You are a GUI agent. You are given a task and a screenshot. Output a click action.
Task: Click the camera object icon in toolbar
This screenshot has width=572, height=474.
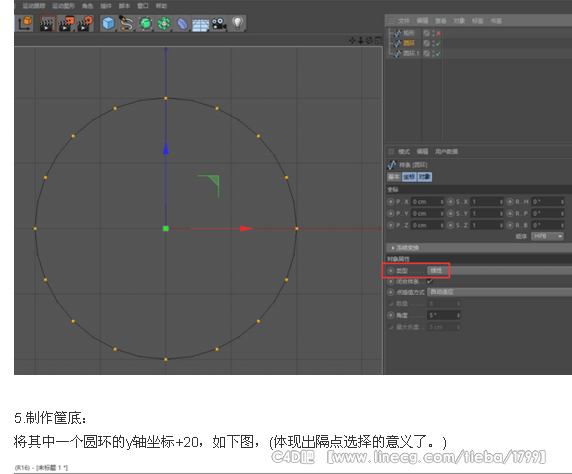pyautogui.click(x=219, y=24)
